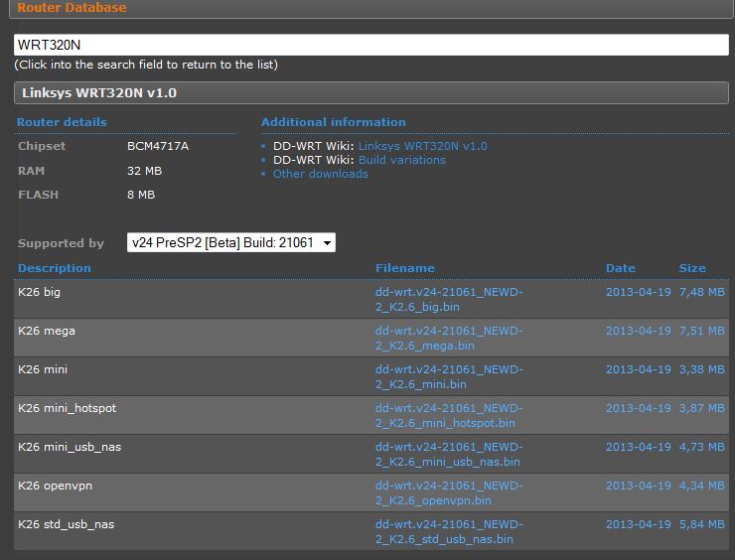Open the Build variations wiki link
This screenshot has height=560, width=735.
pyautogui.click(x=401, y=160)
